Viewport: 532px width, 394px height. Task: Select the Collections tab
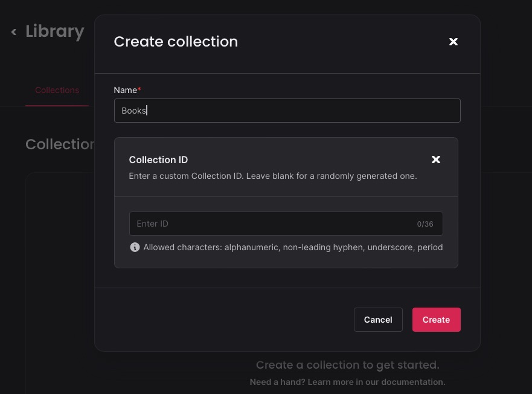57,90
